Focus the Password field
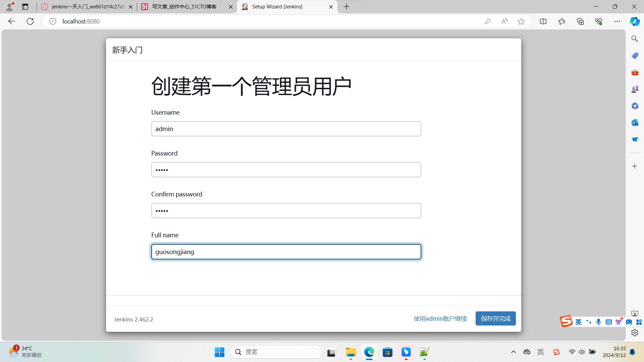644x362 pixels. click(x=286, y=170)
